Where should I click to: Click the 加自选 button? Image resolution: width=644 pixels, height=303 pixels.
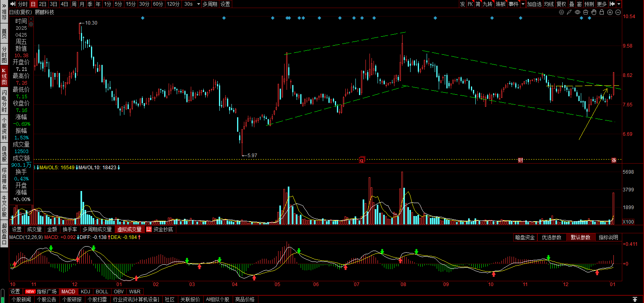(x=534, y=4)
